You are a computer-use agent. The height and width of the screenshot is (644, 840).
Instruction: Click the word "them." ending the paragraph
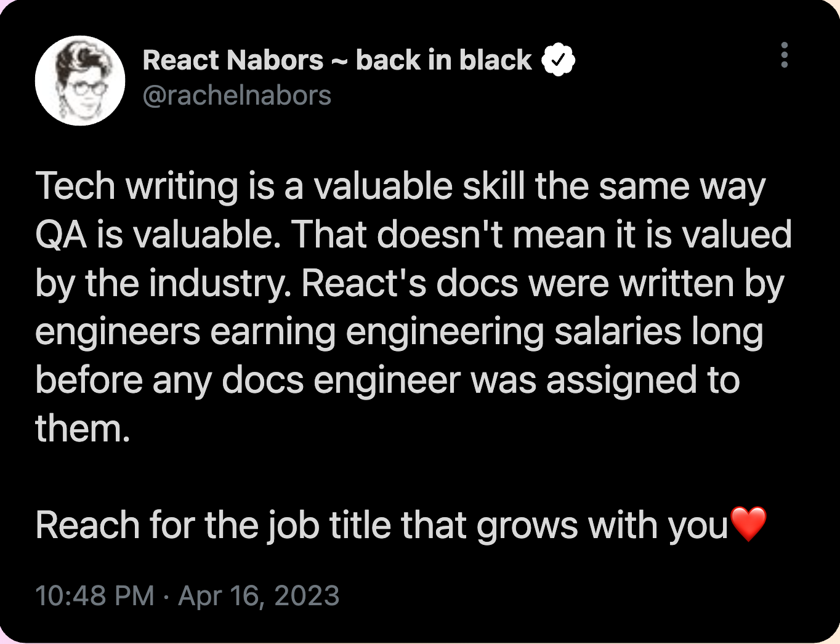[x=83, y=429]
